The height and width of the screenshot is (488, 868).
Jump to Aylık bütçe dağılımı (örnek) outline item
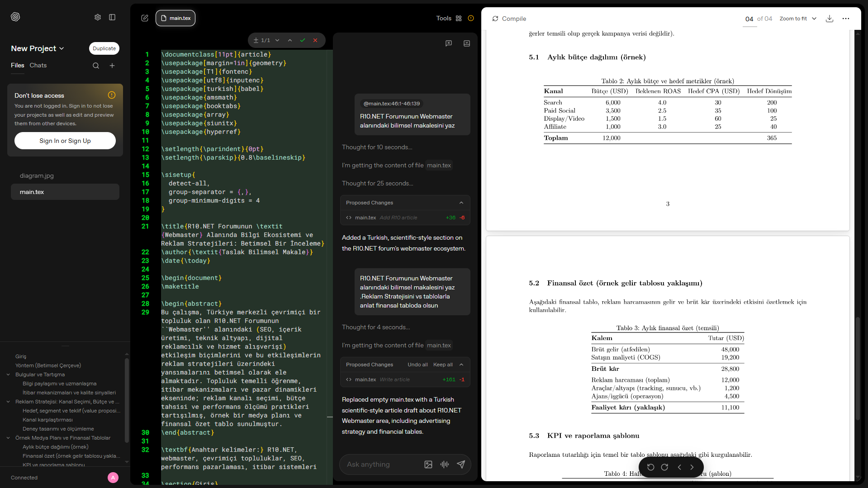click(x=56, y=447)
